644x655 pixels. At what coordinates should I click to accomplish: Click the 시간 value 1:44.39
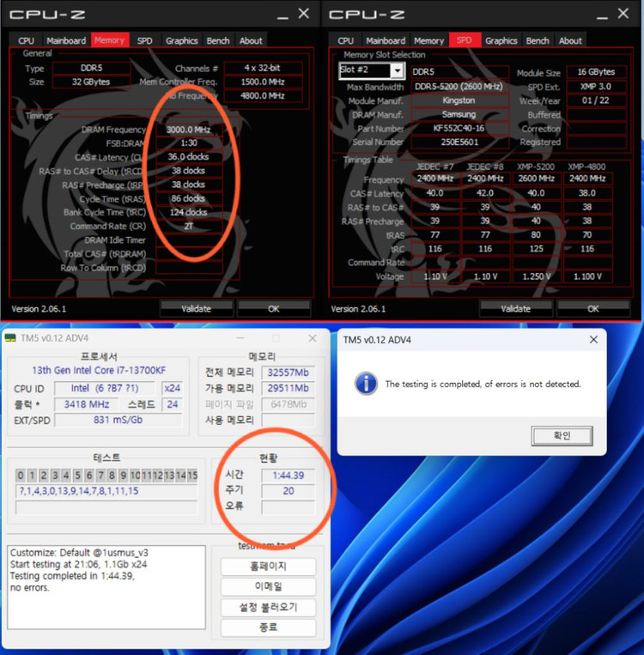point(288,476)
